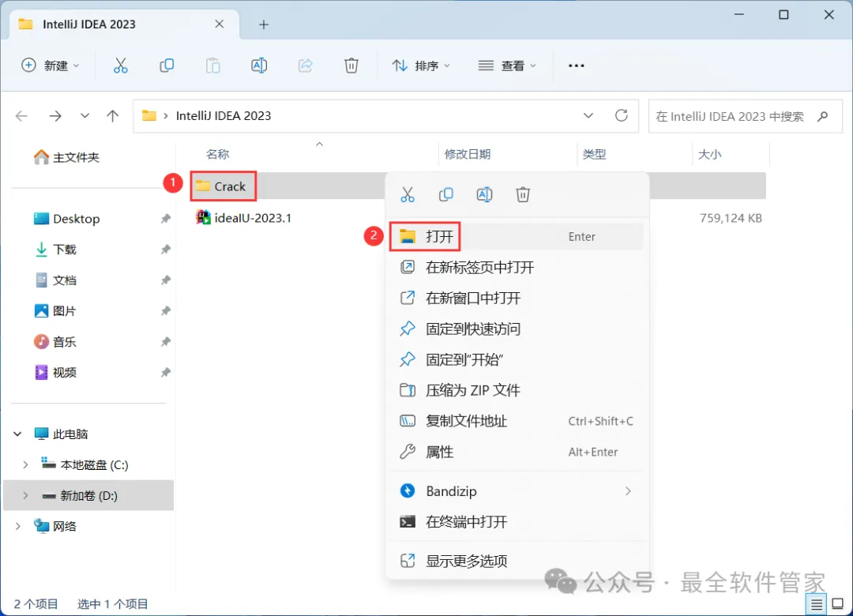853x616 pixels.
Task: Click the toolbar Cut scissors icon
Action: pyautogui.click(x=120, y=66)
